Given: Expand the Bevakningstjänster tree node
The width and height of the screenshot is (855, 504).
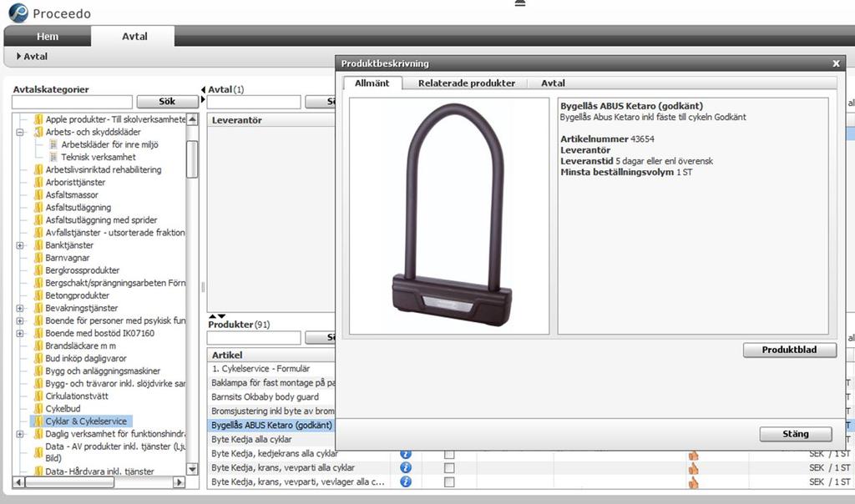Looking at the screenshot, I should point(20,308).
